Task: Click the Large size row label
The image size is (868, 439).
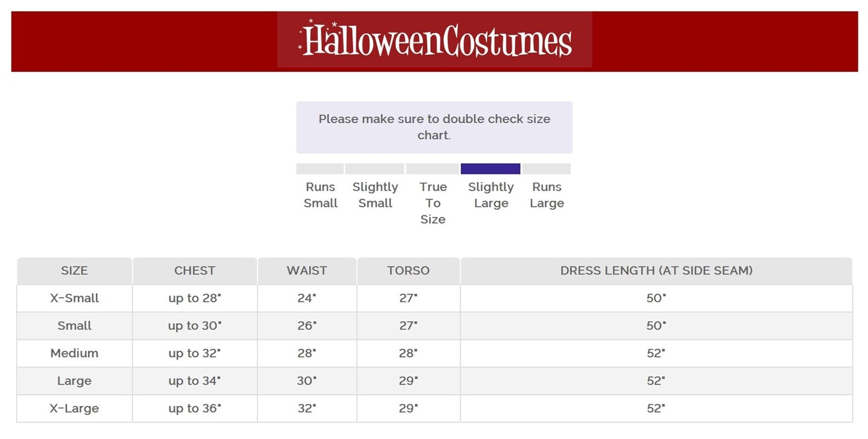Action: pyautogui.click(x=74, y=381)
